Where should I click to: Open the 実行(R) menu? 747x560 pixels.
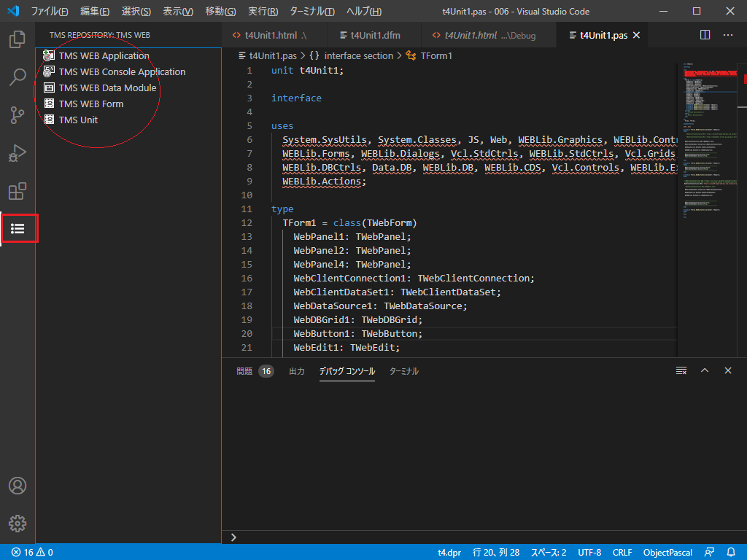coord(263,11)
